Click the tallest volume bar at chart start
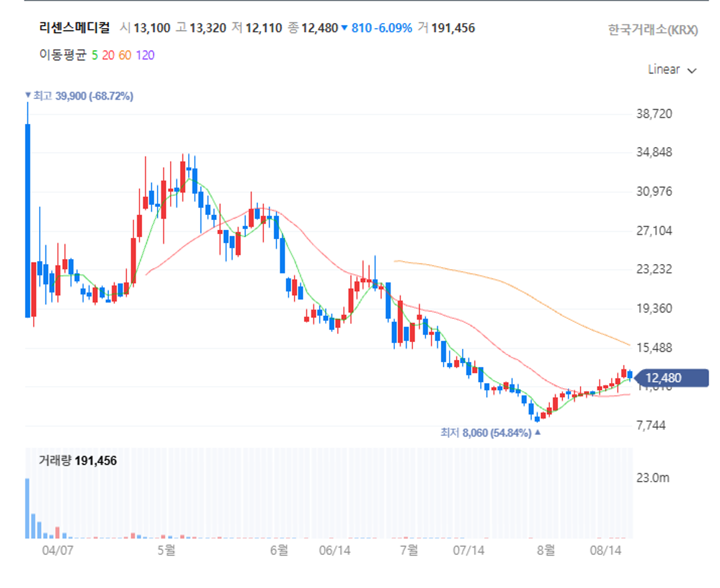This screenshot has height=588, width=720. coord(27,508)
